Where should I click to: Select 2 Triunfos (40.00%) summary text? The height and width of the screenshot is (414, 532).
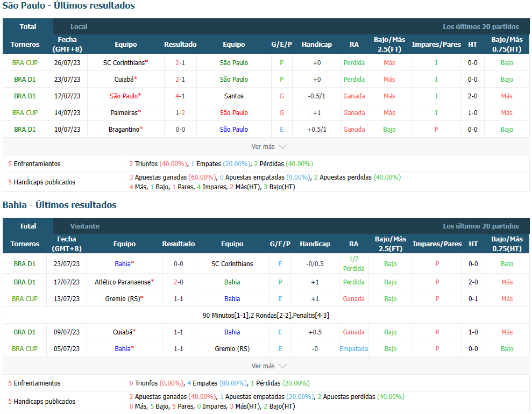click(159, 164)
